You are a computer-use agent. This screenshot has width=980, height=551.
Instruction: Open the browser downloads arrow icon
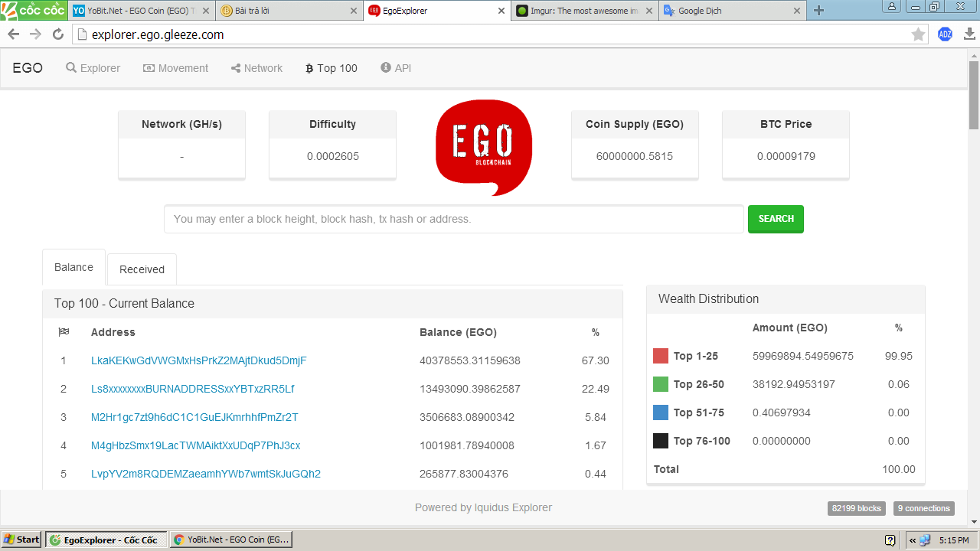(969, 34)
